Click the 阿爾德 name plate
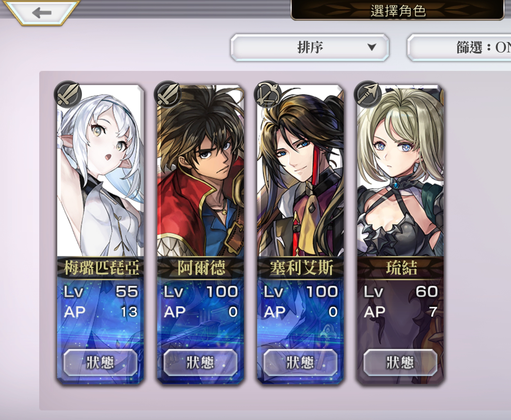511x420 pixels. pyautogui.click(x=200, y=268)
